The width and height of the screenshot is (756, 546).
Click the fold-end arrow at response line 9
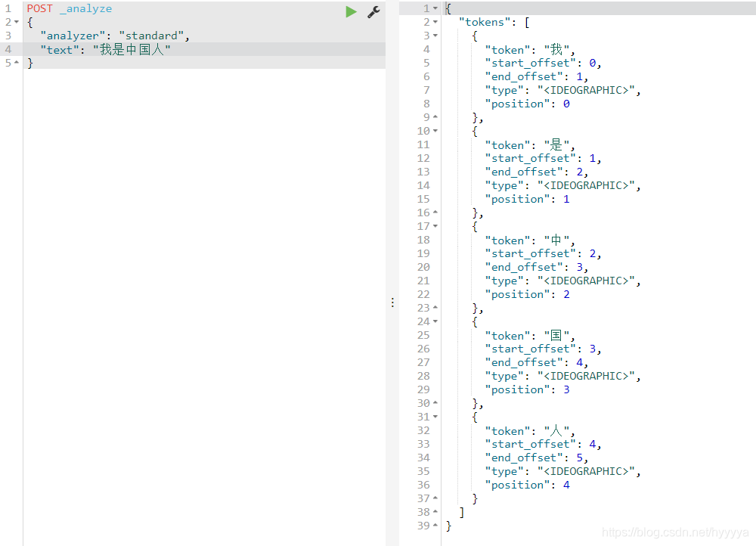click(435, 117)
